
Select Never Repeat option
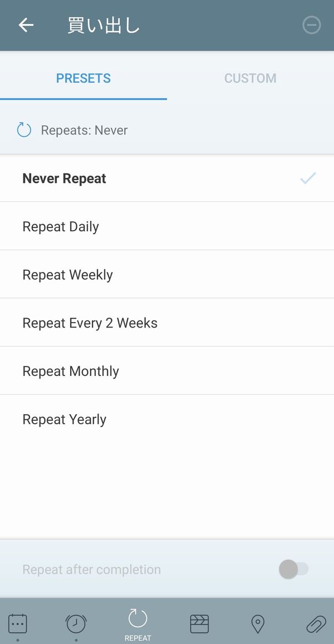pos(167,179)
